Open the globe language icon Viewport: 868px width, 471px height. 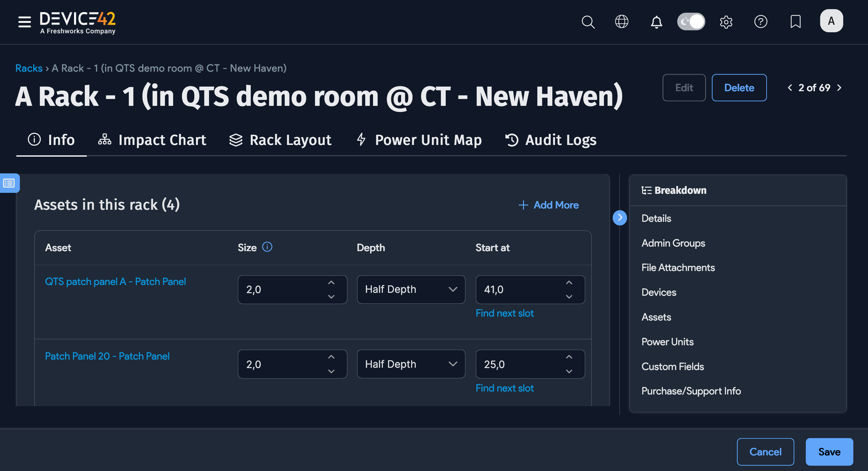[x=621, y=22]
